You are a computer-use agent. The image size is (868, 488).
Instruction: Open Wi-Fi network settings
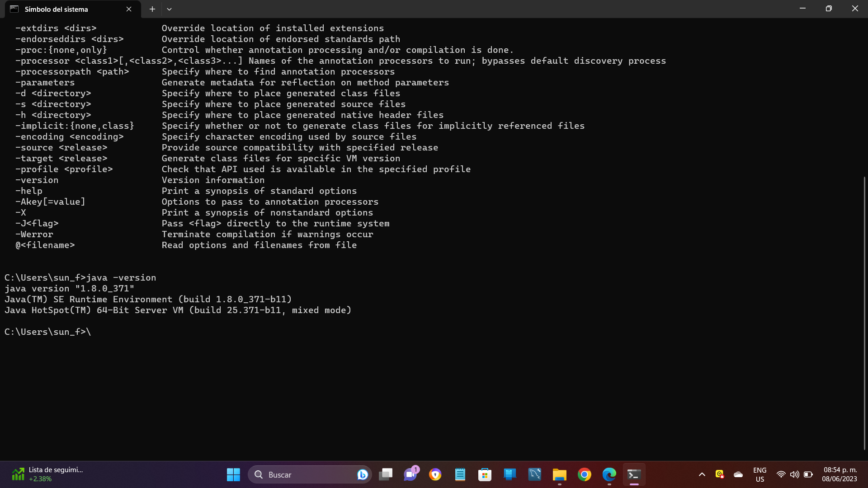pos(781,474)
